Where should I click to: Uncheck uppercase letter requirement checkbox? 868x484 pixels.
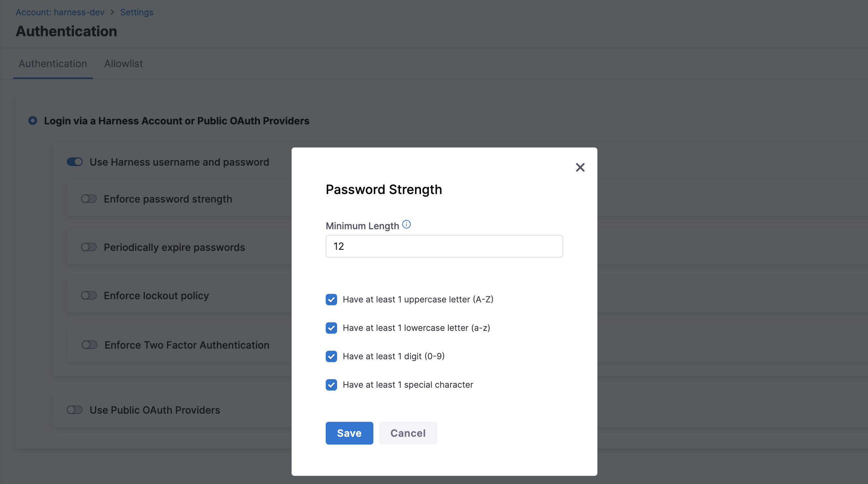point(331,300)
